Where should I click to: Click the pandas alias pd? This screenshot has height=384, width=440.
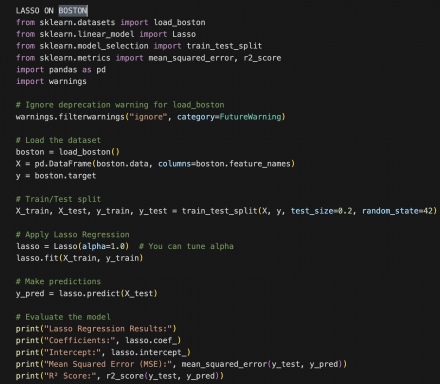(x=101, y=70)
